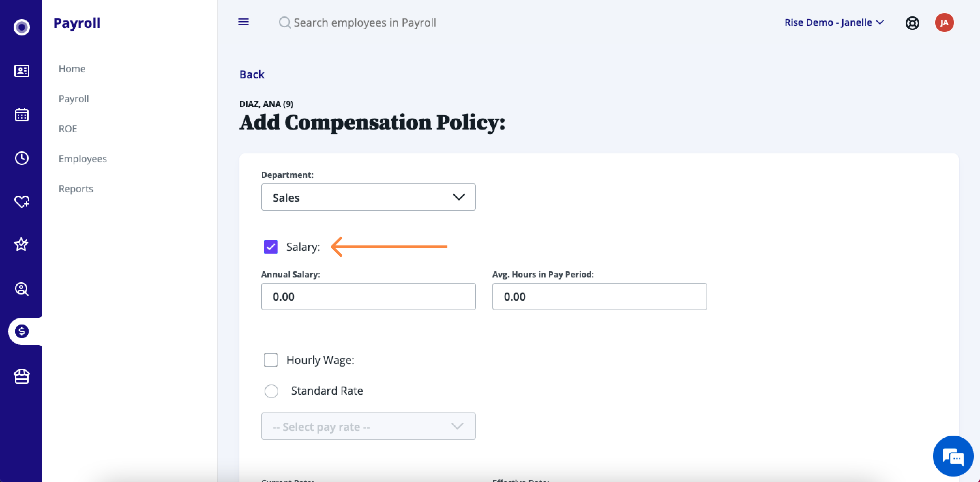Go to Employees in Payroll menu
The image size is (980, 482).
[x=83, y=159]
